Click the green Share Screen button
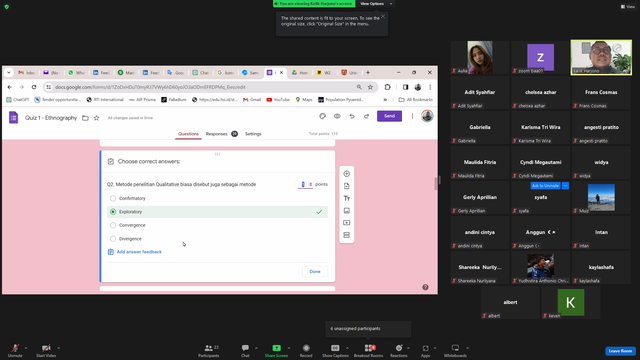Image resolution: width=640 pixels, height=360 pixels. tap(276, 350)
